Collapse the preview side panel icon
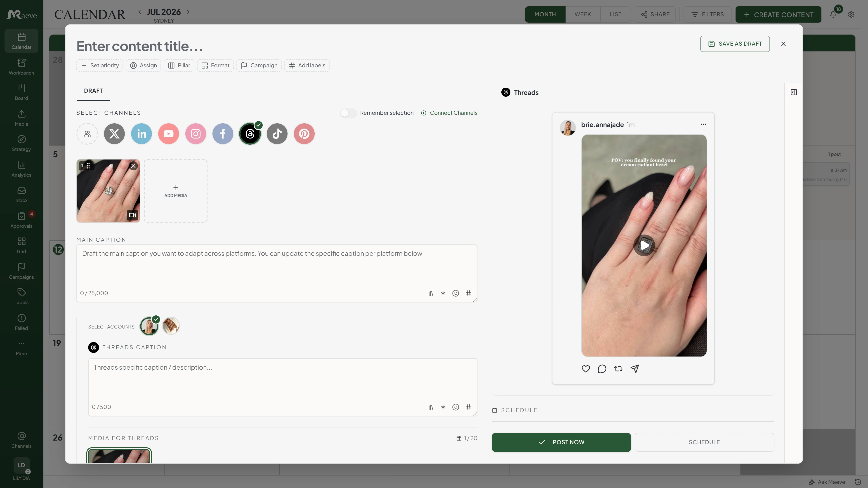 tap(794, 92)
